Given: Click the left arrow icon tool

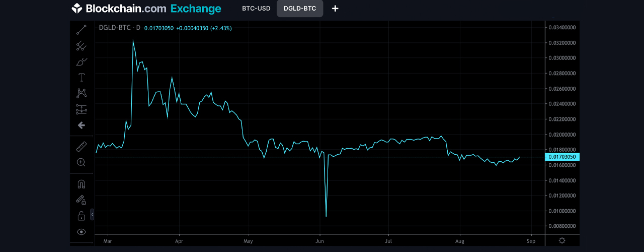Looking at the screenshot, I should [81, 125].
